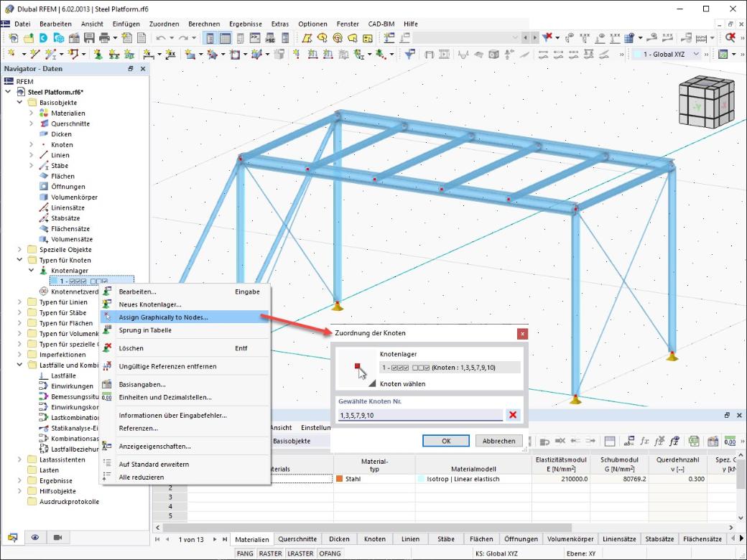The width and height of the screenshot is (747, 560).
Task: Close the Navigator panel with its X
Action: coord(142,69)
